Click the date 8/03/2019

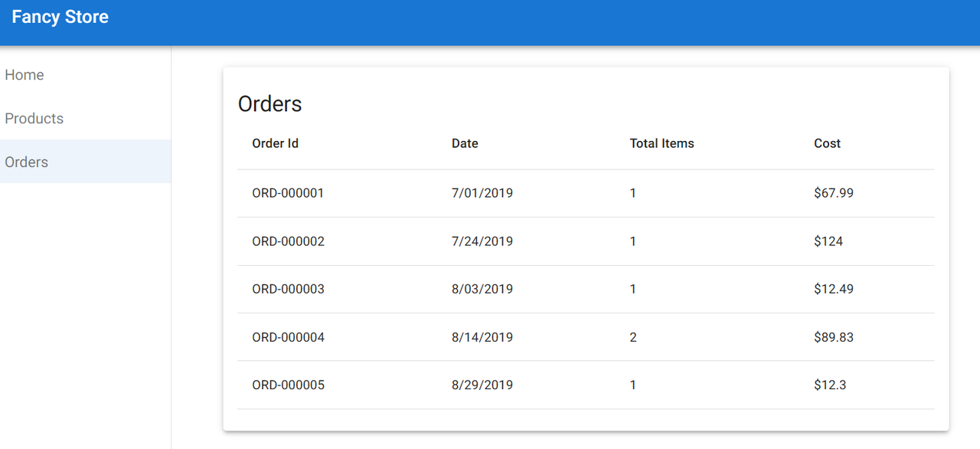[482, 289]
